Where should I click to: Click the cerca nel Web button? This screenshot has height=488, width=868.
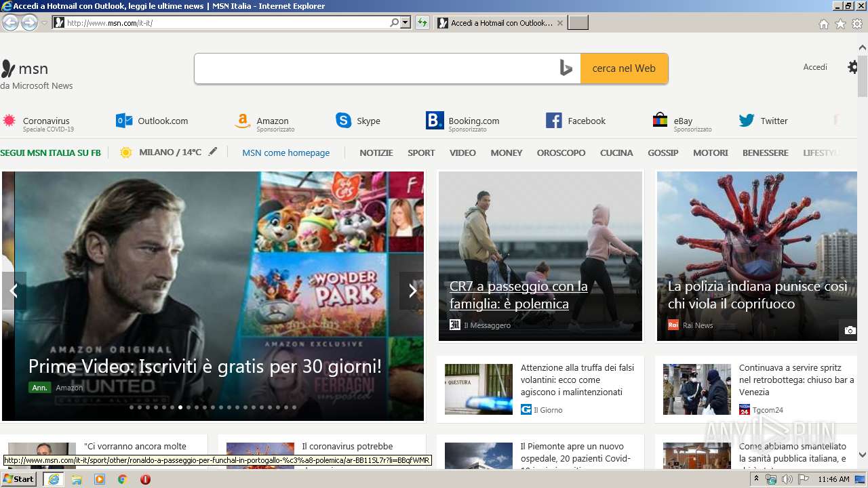click(624, 68)
